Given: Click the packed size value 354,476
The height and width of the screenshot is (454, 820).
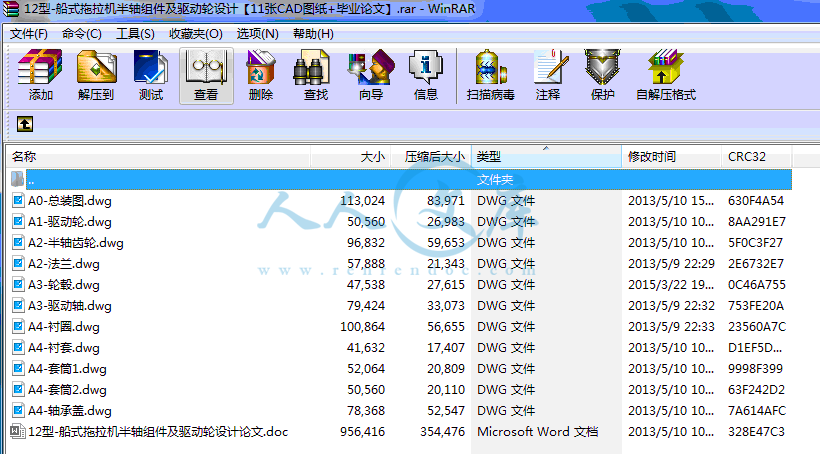Looking at the screenshot, I should (x=442, y=432).
